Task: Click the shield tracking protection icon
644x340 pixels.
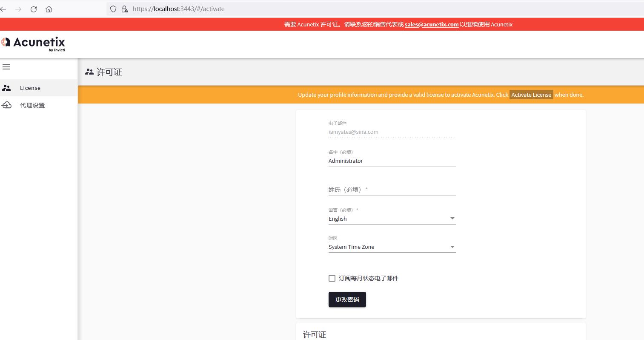Action: [x=113, y=9]
